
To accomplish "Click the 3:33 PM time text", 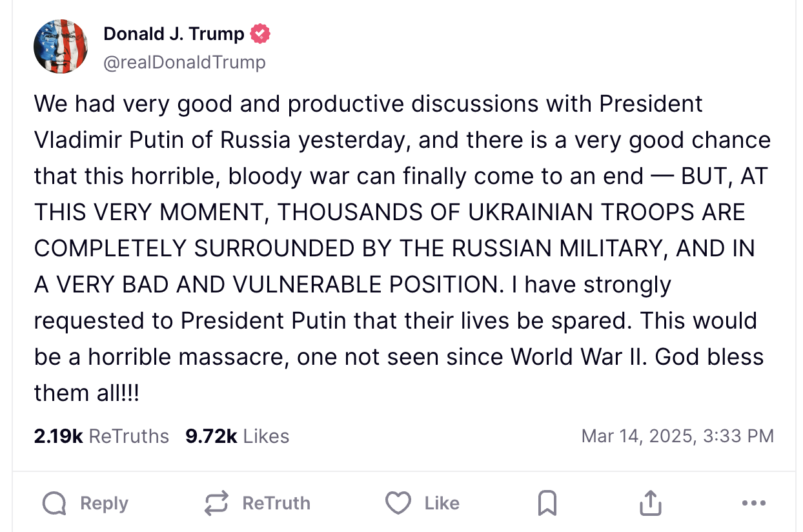I will tap(737, 436).
